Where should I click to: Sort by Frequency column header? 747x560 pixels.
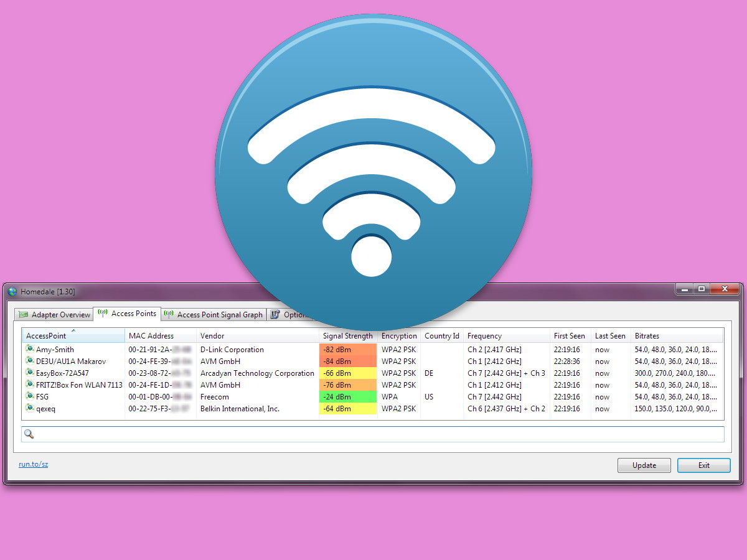[507, 336]
